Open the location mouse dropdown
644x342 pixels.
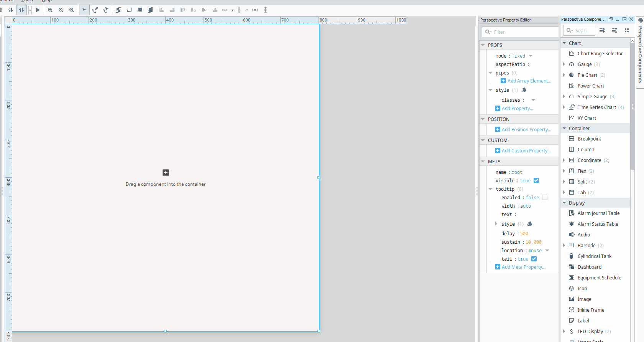tap(547, 251)
